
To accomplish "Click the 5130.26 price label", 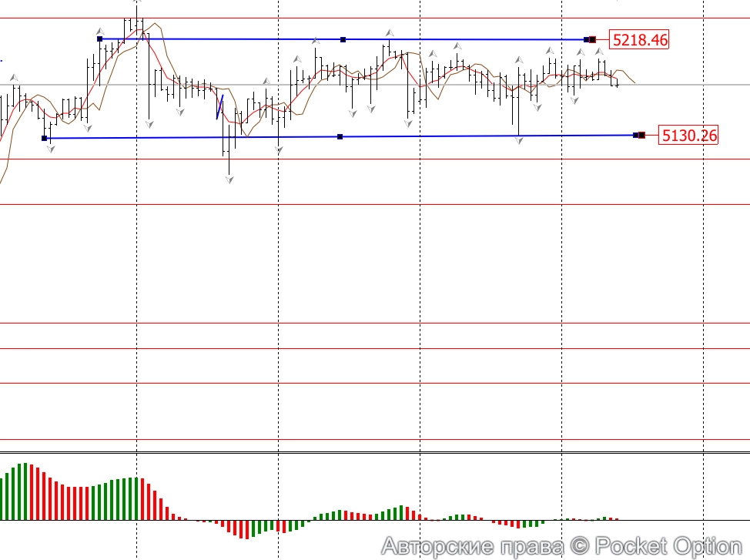I will coord(688,136).
